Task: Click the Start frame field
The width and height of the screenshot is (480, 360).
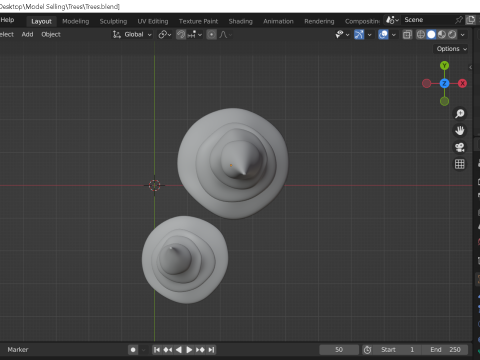Action: point(397,350)
